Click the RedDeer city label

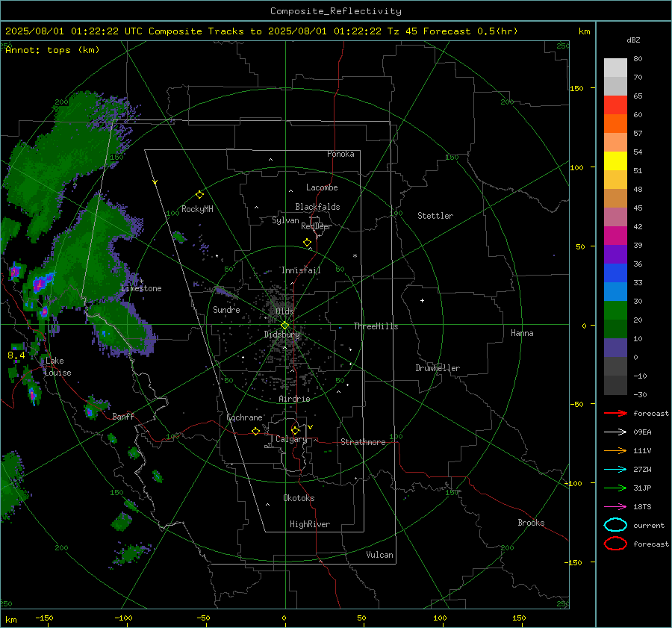click(x=317, y=226)
